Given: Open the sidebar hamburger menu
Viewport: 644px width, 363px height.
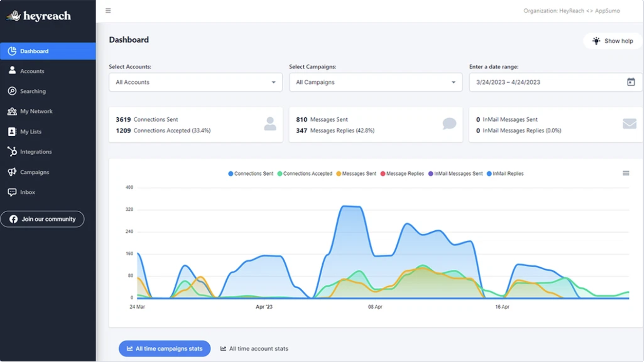Looking at the screenshot, I should pos(108,10).
